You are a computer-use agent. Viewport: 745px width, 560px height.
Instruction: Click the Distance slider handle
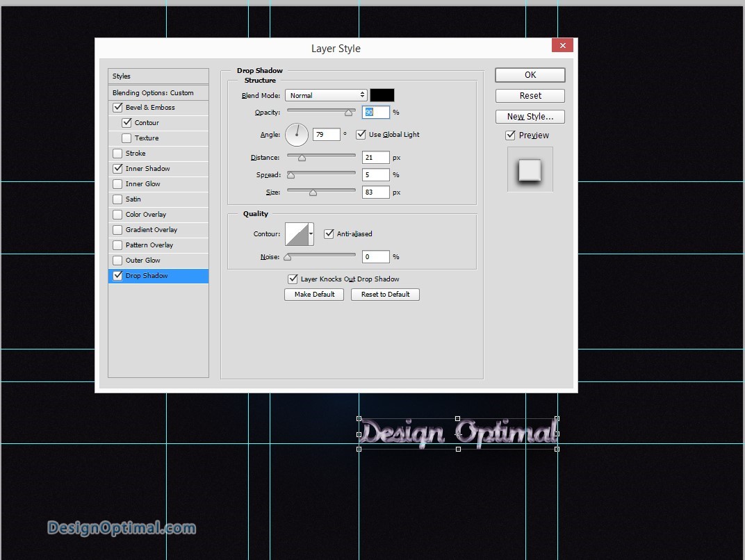pos(302,158)
